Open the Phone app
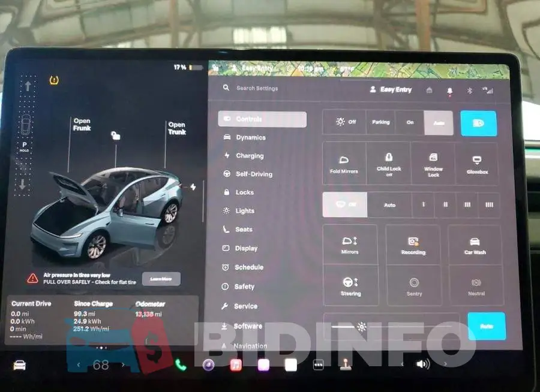 181,365
